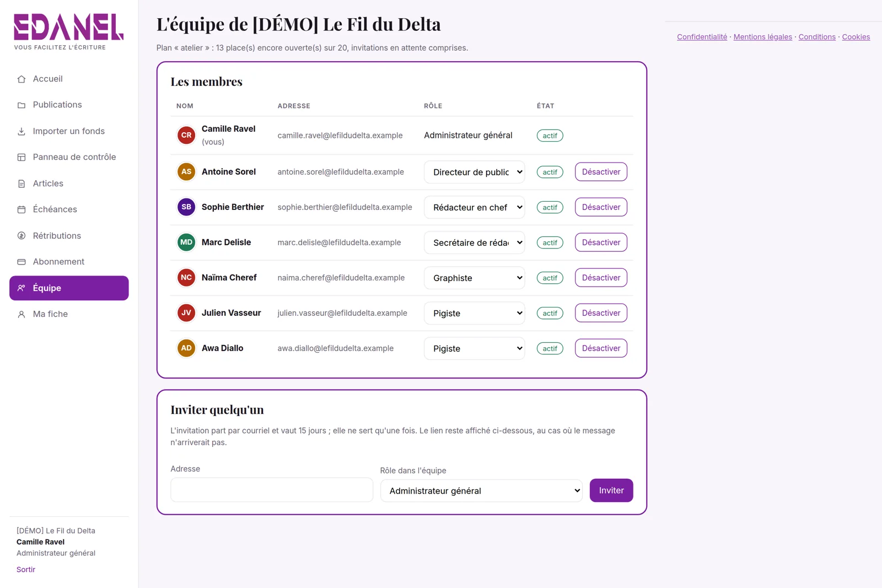Open Graphiste role dropdown for Naïma Cheref

[474, 278]
